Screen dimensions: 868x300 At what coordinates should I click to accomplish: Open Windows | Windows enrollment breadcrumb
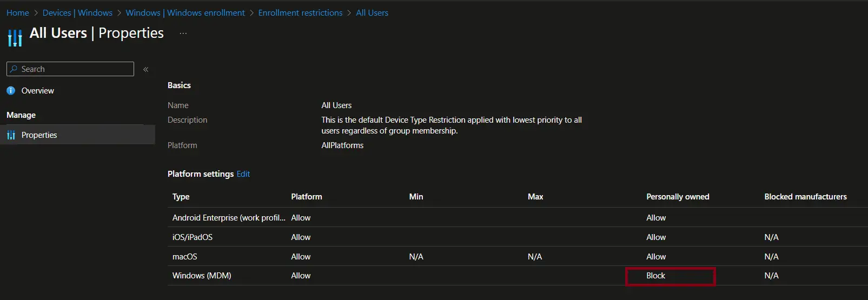tap(185, 13)
